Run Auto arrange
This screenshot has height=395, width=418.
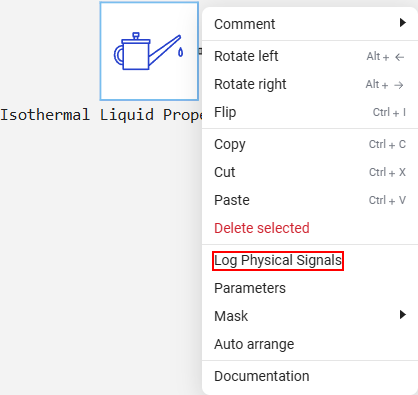coord(310,344)
